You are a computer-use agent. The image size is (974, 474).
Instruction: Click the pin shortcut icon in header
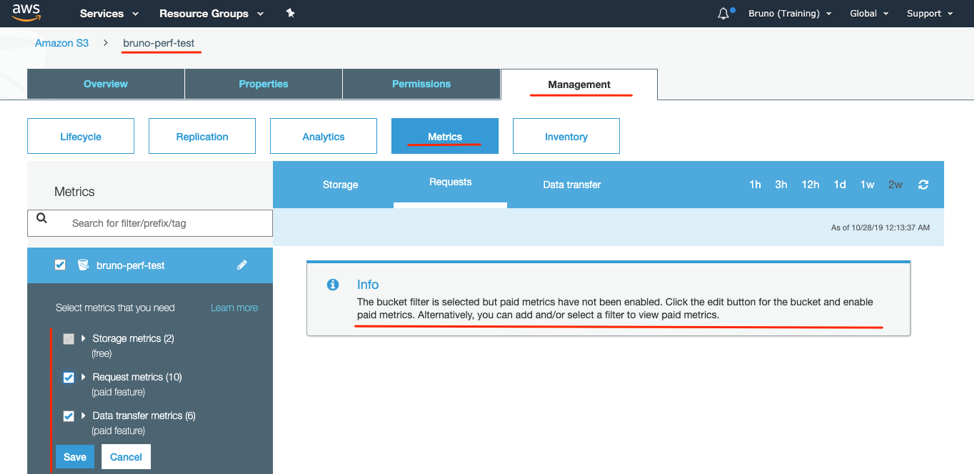point(290,13)
